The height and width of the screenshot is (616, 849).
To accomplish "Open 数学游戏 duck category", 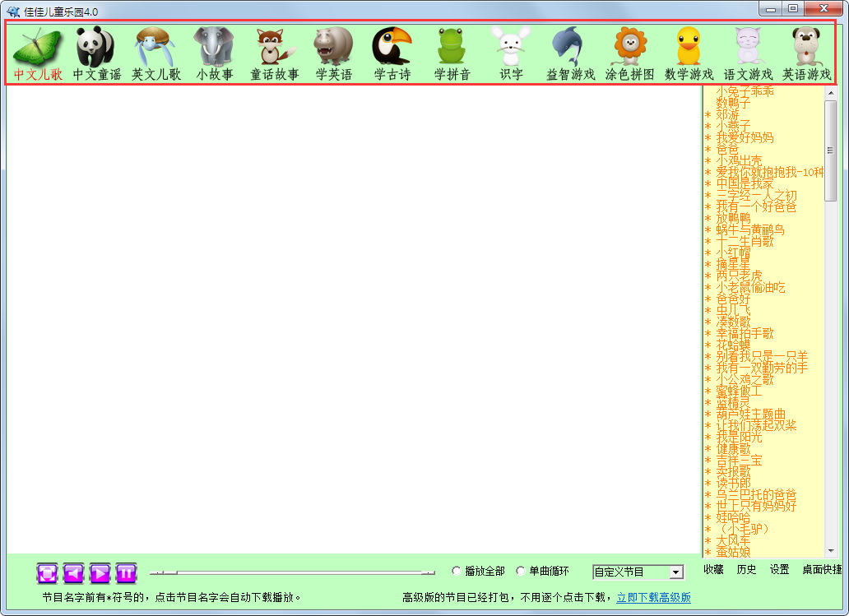I will tap(689, 53).
